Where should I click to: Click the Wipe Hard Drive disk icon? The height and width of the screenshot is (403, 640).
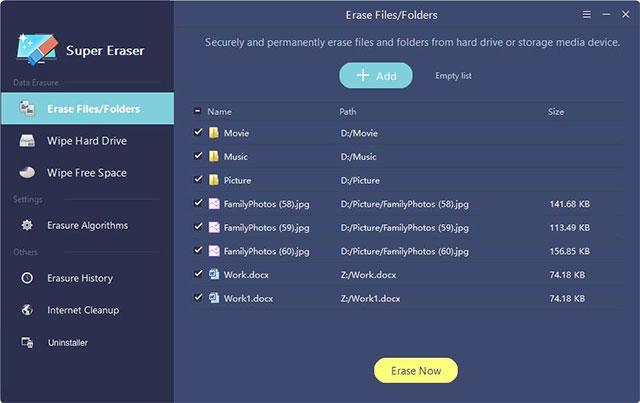(27, 141)
